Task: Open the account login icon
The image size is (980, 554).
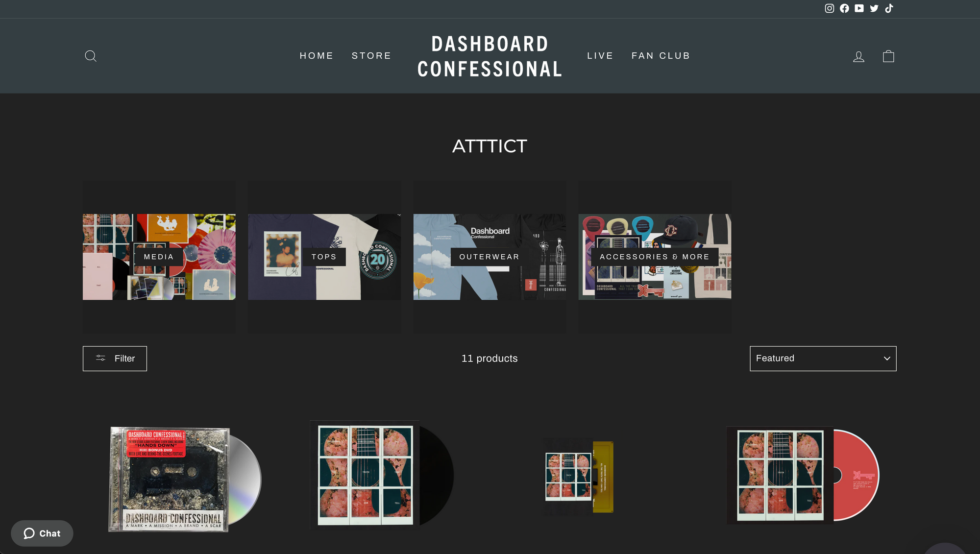Action: pos(858,56)
